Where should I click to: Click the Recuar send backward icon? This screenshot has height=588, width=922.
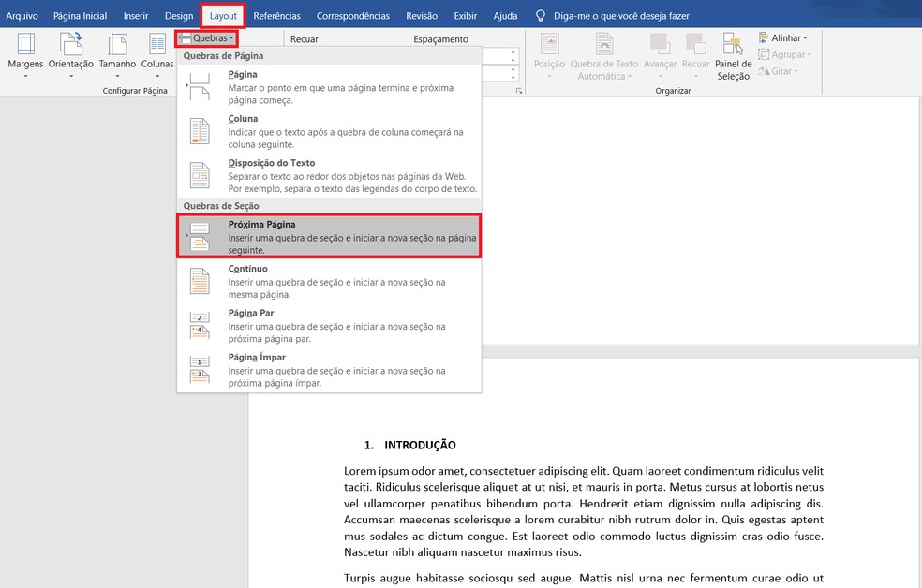[x=695, y=43]
